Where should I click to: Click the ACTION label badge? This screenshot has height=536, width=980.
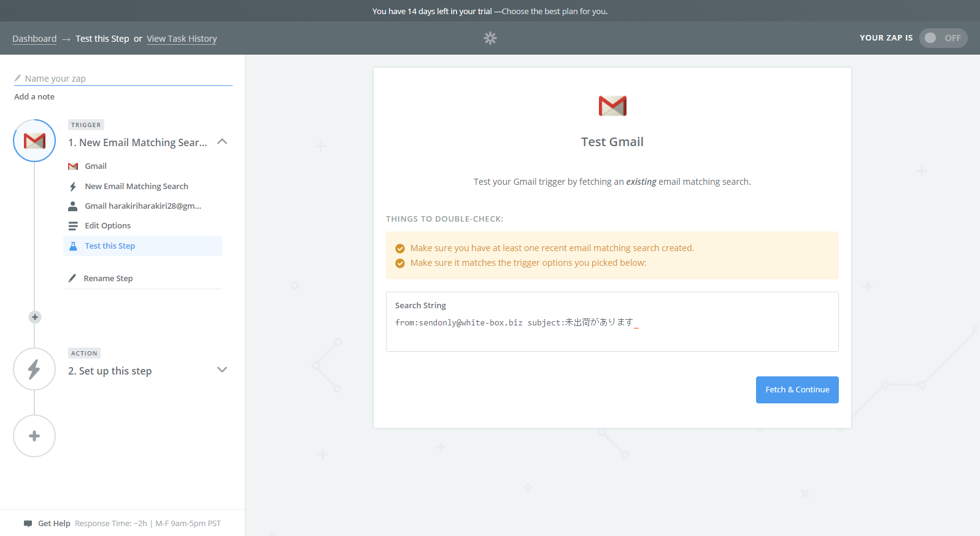tap(84, 353)
